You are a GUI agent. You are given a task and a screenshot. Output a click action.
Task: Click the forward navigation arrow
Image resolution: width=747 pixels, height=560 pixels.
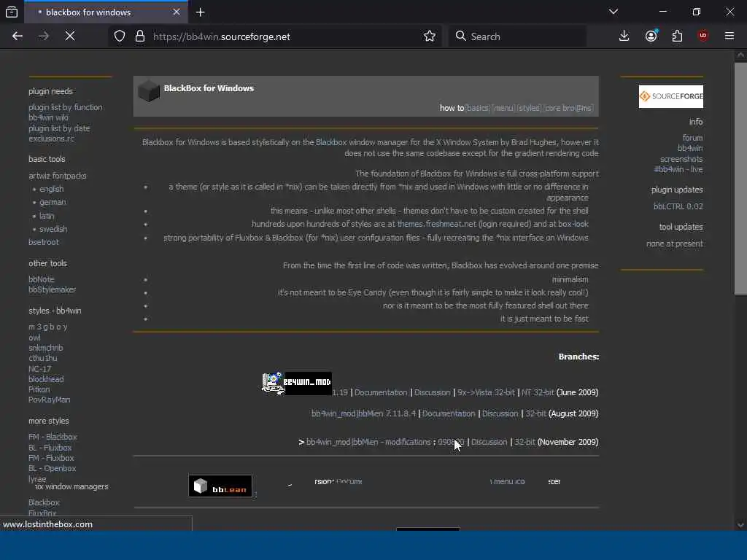(x=43, y=36)
